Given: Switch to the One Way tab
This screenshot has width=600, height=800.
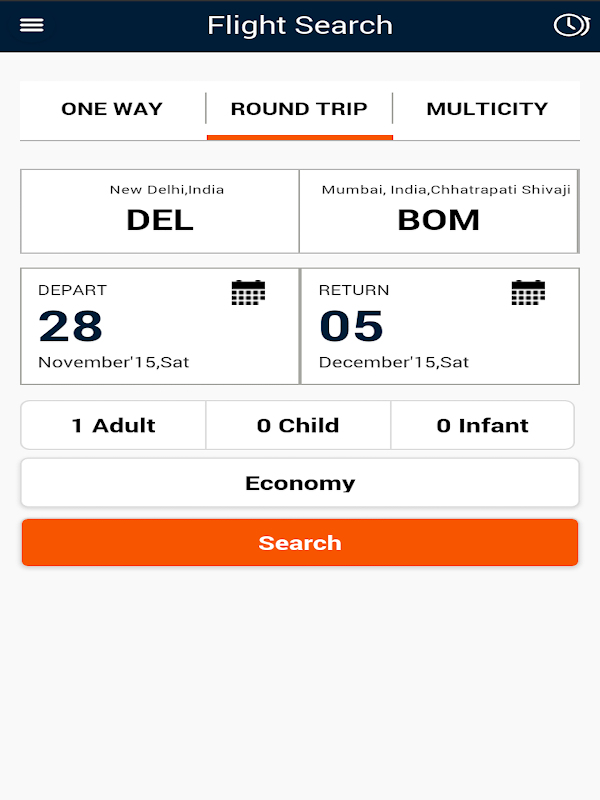Looking at the screenshot, I should pos(112,109).
